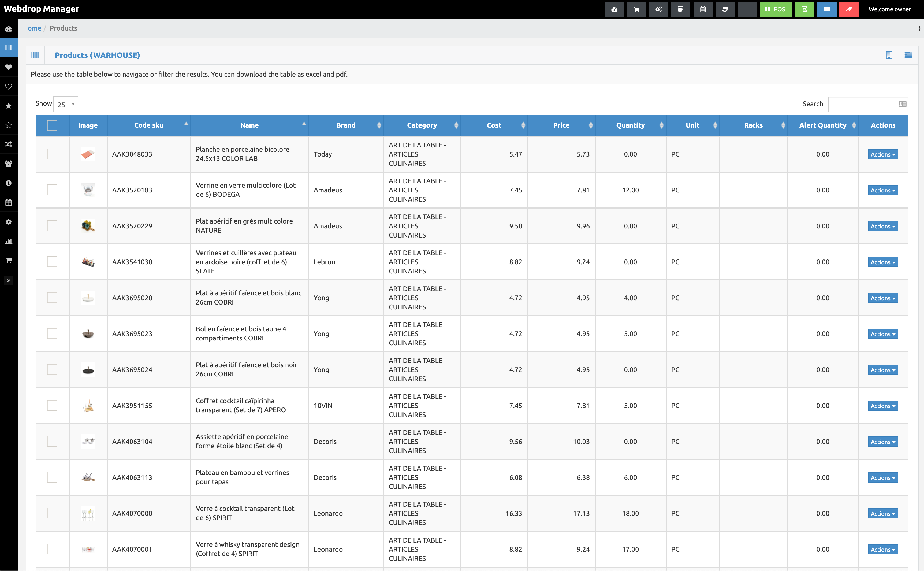Expand the sidebar using the double-chevron
This screenshot has height=571, width=924.
click(x=9, y=280)
